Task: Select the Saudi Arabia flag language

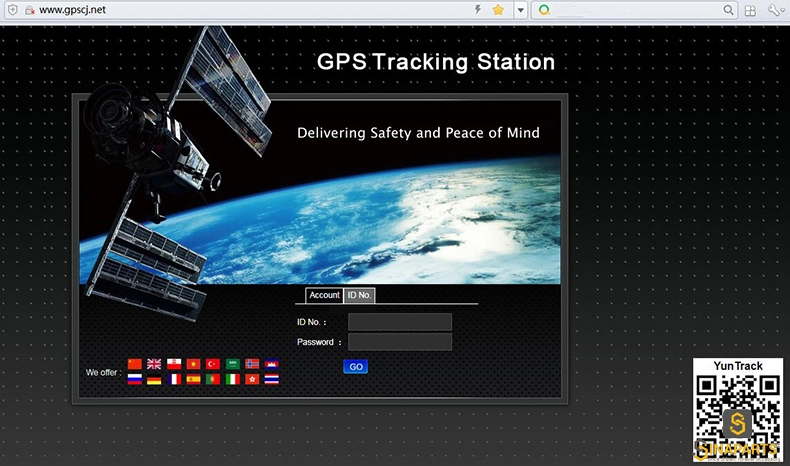Action: [233, 364]
